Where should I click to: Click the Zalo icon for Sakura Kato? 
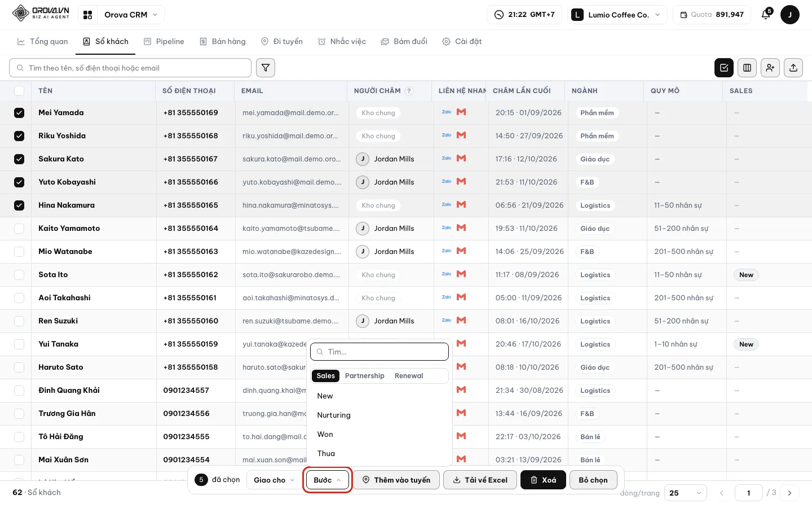(447, 159)
